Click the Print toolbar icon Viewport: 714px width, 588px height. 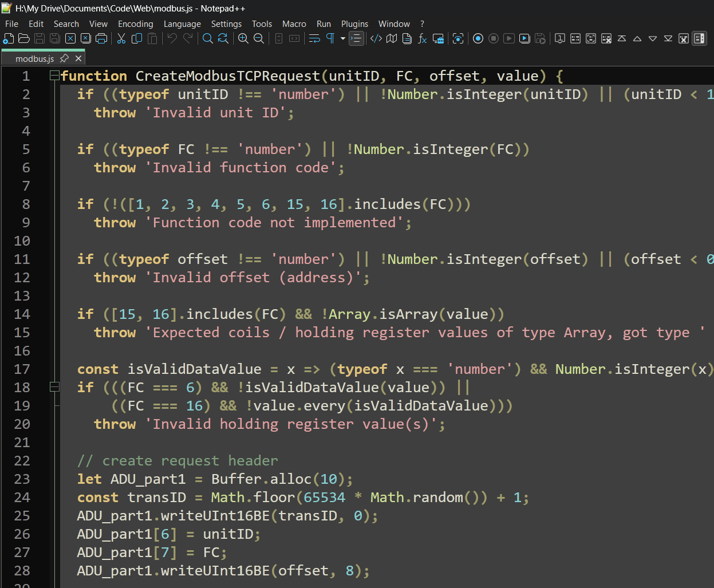(x=101, y=38)
